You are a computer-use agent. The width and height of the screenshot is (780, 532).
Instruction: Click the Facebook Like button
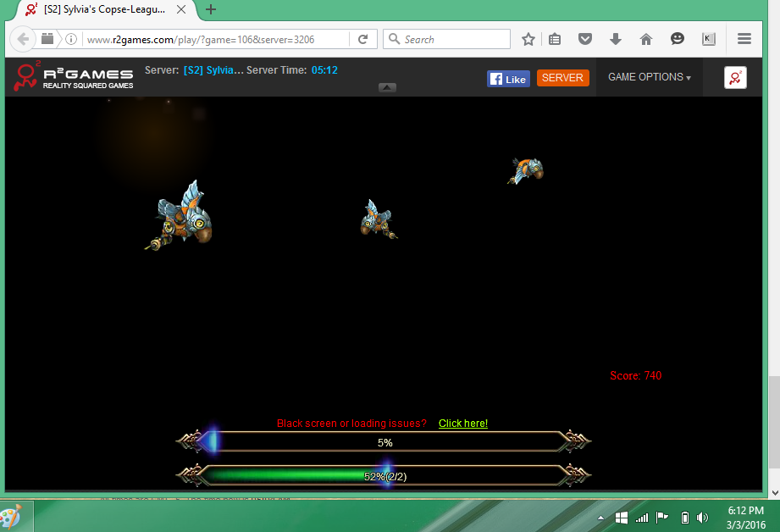[507, 79]
